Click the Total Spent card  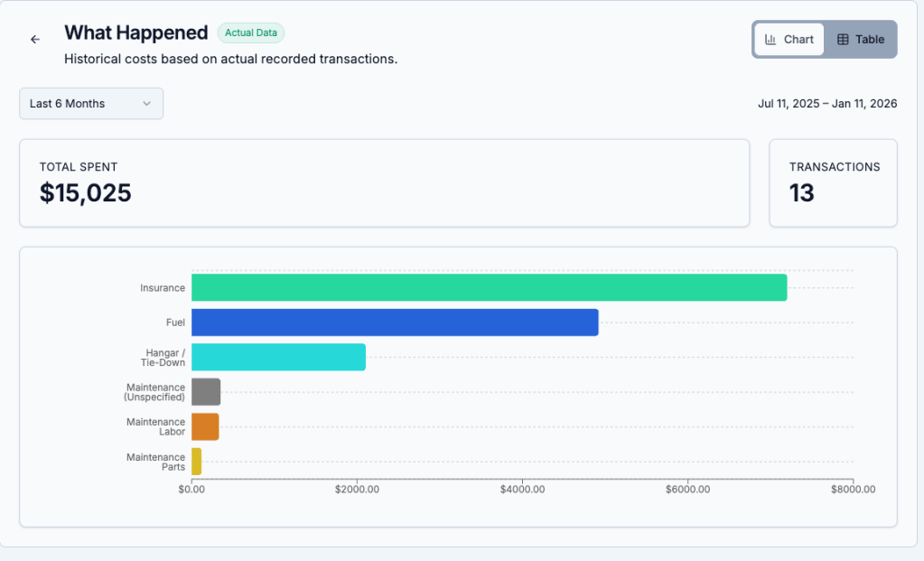pyautogui.click(x=384, y=182)
